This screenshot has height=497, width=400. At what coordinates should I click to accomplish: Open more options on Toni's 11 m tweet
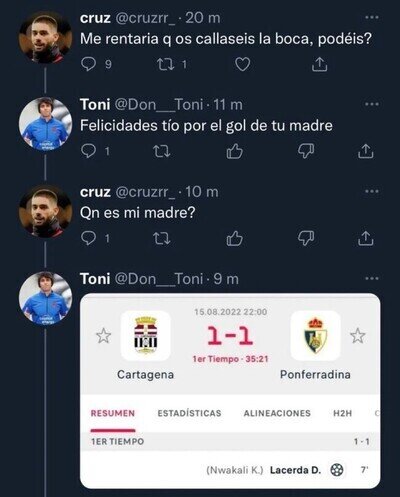[372, 104]
